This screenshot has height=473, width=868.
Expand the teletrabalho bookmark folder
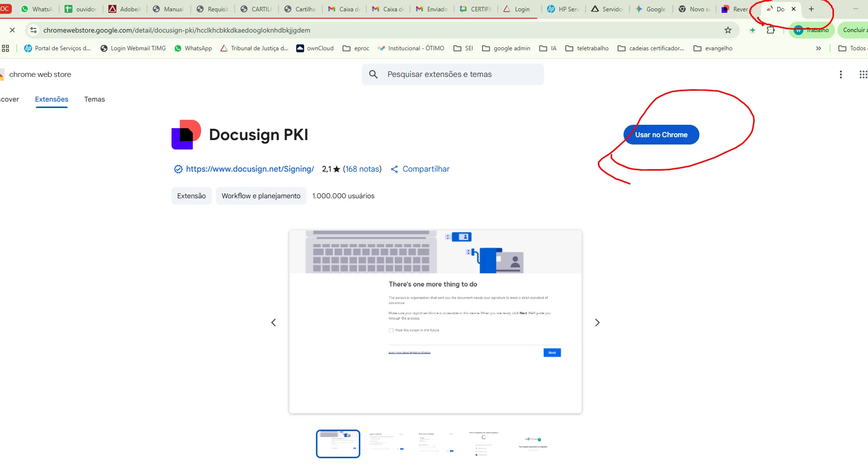tap(587, 48)
